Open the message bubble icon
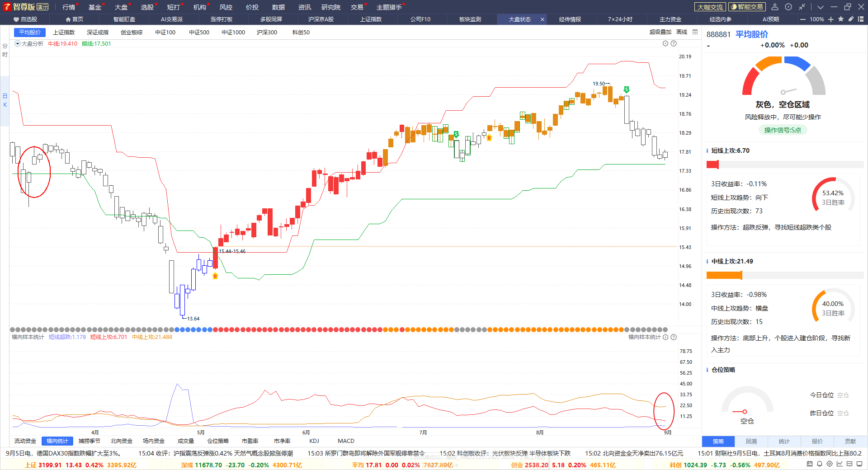Viewport: 868px width, 470px height. (849, 464)
